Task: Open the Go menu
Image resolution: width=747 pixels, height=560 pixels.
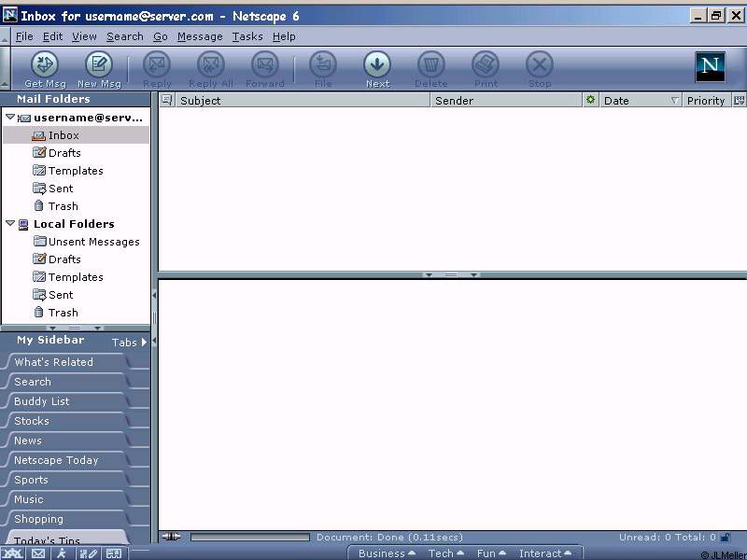Action: (160, 36)
